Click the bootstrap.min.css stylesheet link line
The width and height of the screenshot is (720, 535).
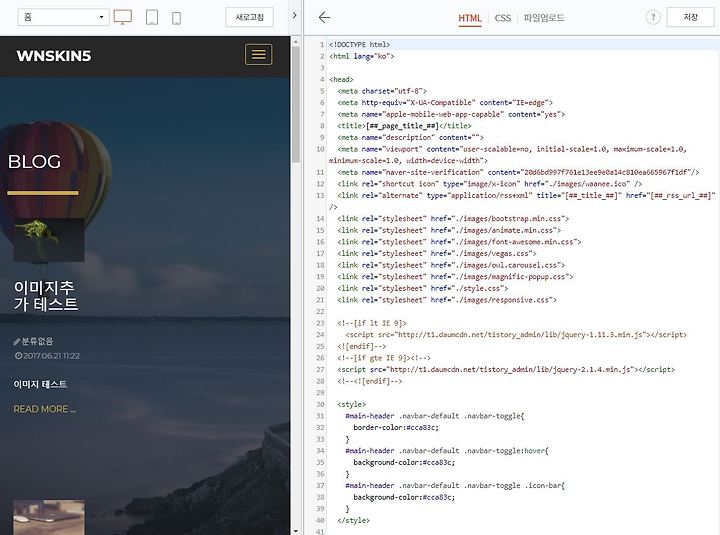(x=453, y=219)
